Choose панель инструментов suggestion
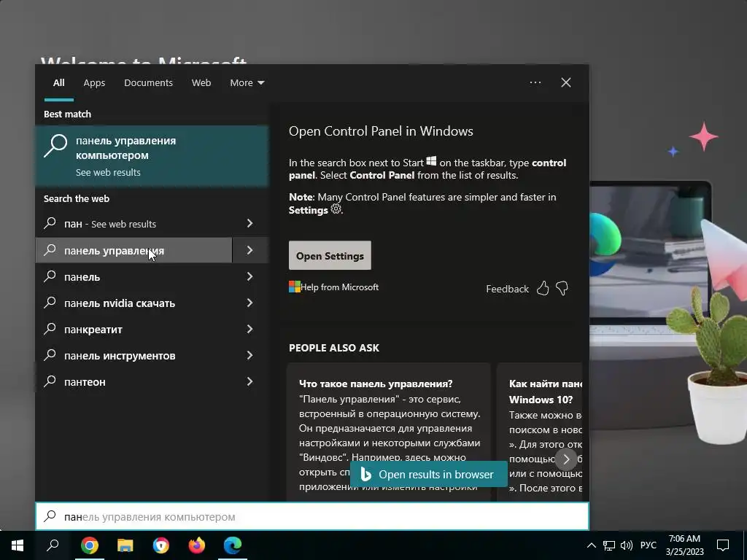This screenshot has width=747, height=560. tap(134, 355)
